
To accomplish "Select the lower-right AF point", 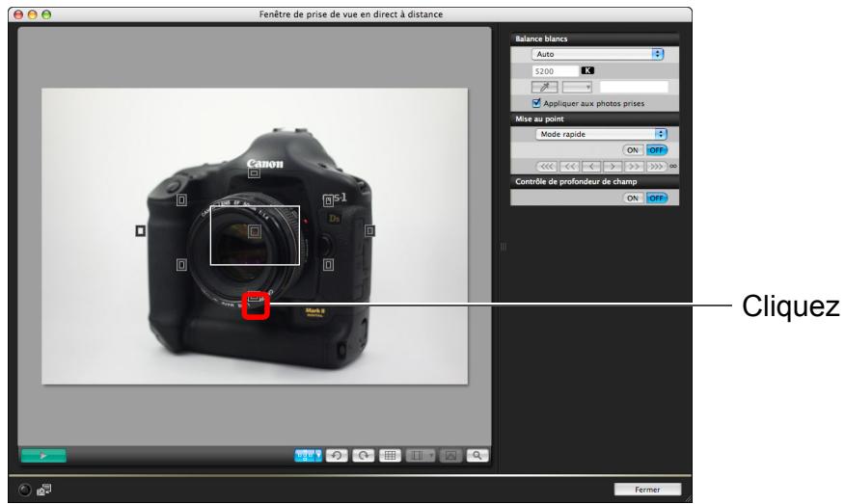I will pyautogui.click(x=328, y=264).
